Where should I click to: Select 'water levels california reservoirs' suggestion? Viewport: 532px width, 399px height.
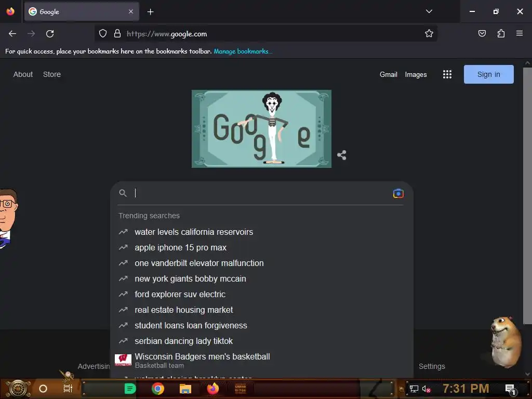(262, 232)
